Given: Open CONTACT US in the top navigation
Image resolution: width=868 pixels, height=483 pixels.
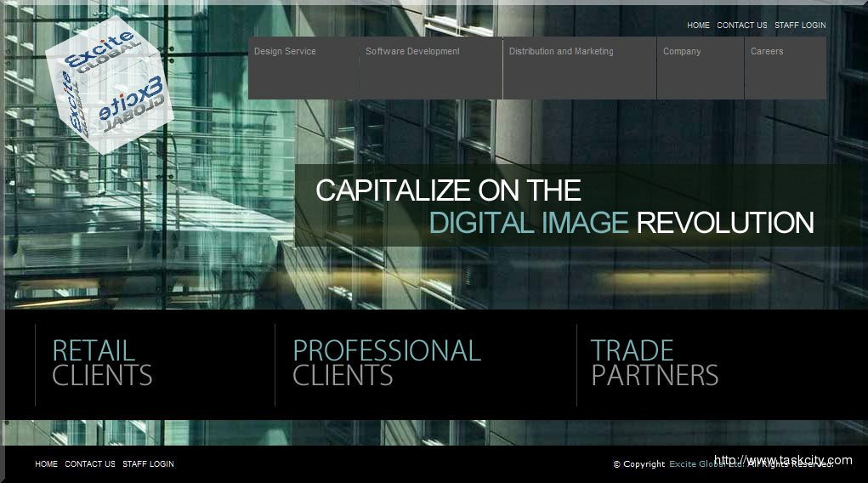Looking at the screenshot, I should (x=741, y=26).
